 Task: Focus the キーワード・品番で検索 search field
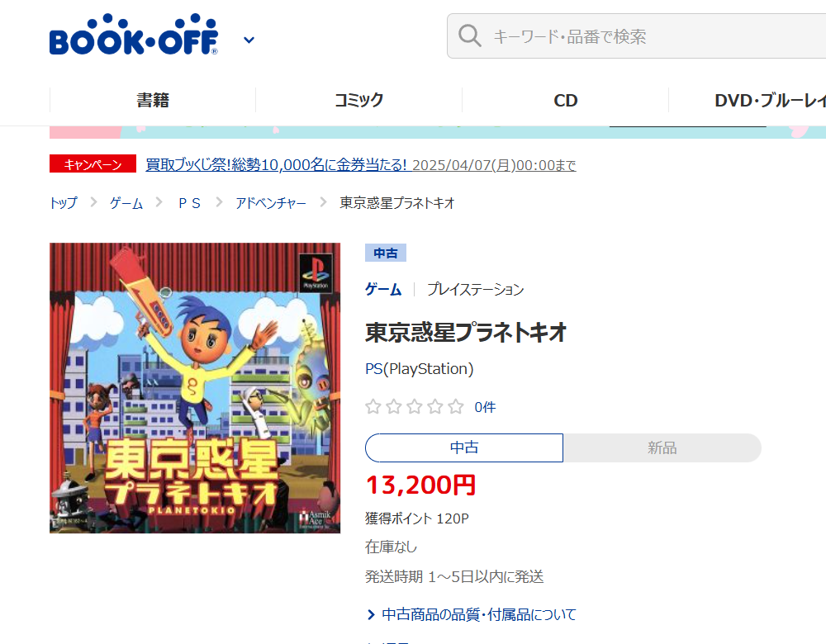point(636,36)
